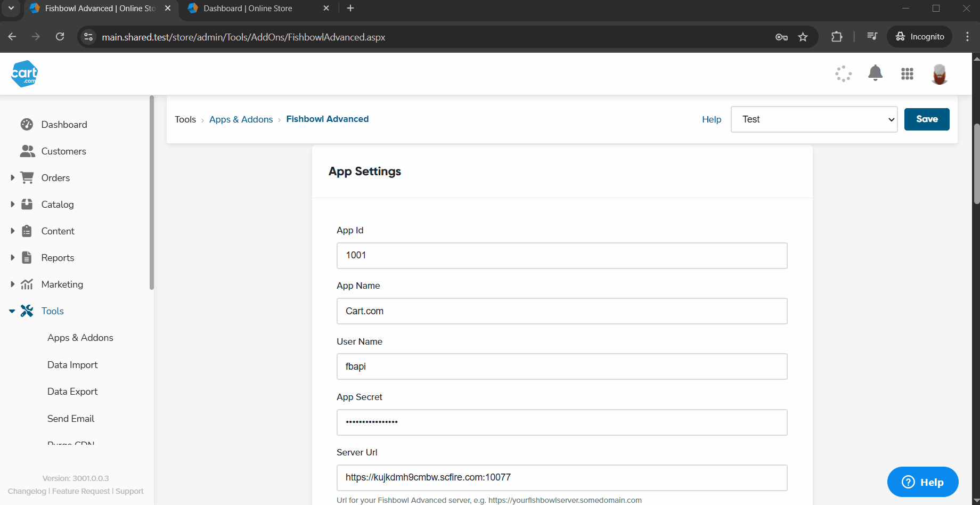Click into the App Id field
980x505 pixels.
click(562, 256)
